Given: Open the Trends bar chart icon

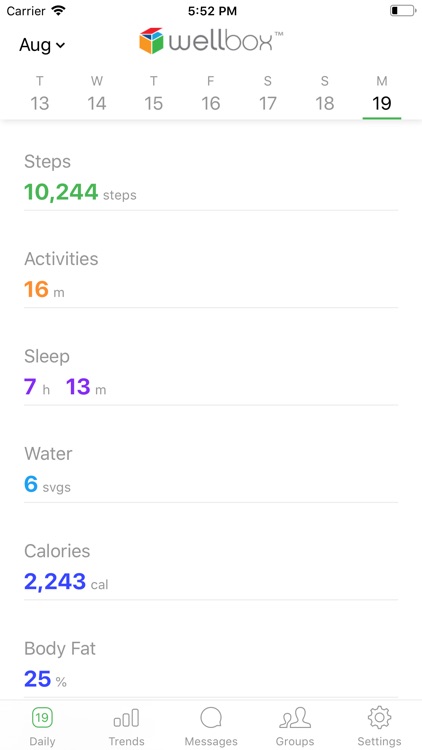Looking at the screenshot, I should point(126,718).
